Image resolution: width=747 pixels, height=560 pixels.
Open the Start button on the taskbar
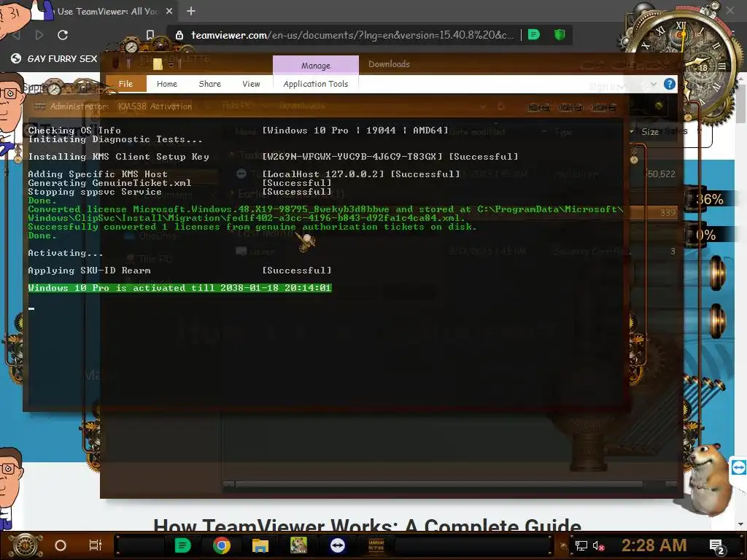[26, 545]
